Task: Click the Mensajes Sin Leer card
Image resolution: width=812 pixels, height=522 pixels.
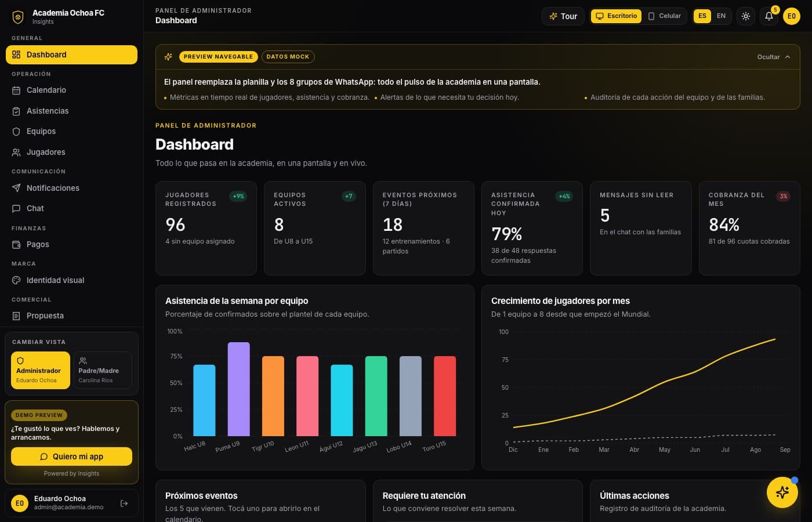Action: coord(641,228)
